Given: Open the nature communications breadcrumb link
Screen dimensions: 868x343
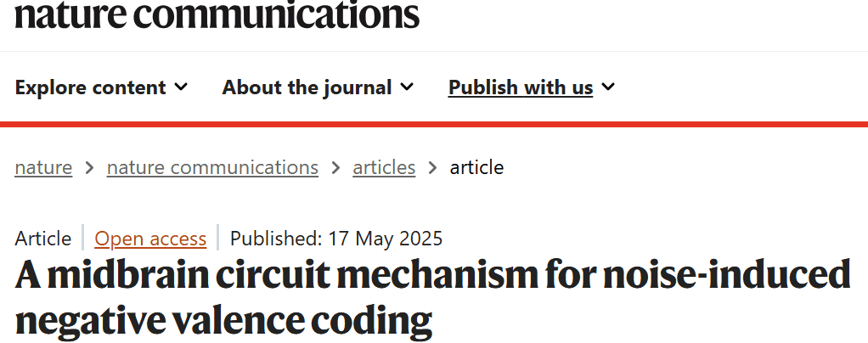Looking at the screenshot, I should coord(212,167).
